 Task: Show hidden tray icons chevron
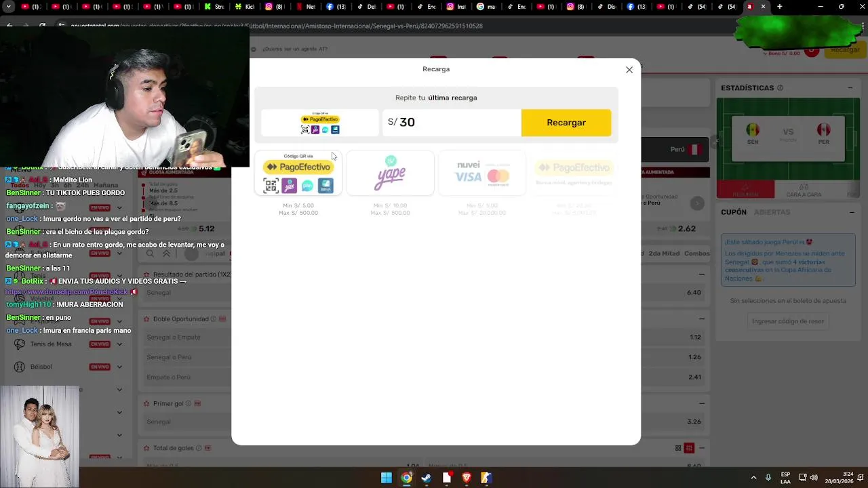753,478
